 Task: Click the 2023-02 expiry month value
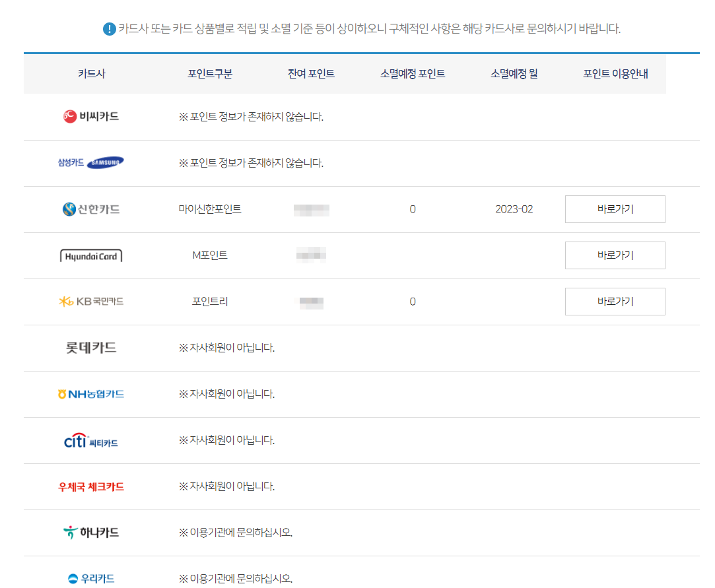coord(514,209)
